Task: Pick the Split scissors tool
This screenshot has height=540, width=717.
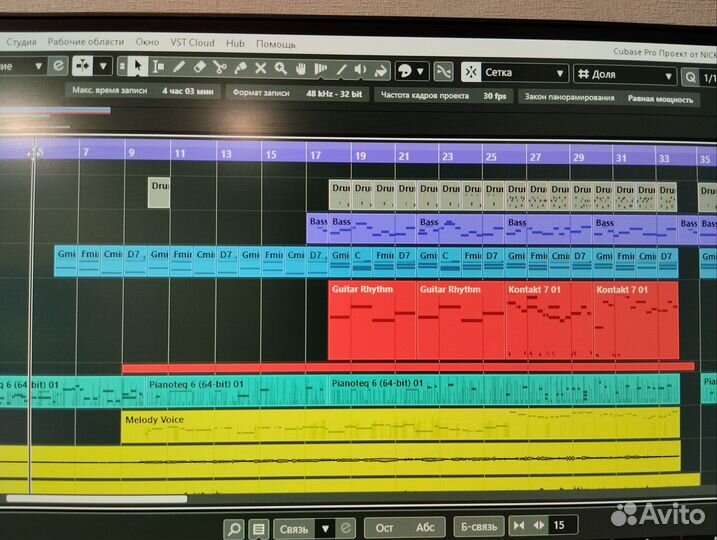Action: [219, 68]
